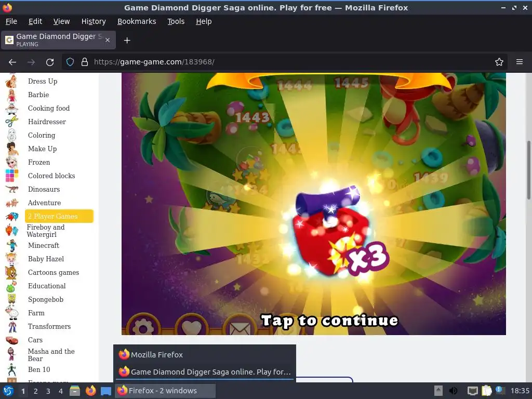Open the Help menu
The height and width of the screenshot is (399, 532).
pos(204,21)
